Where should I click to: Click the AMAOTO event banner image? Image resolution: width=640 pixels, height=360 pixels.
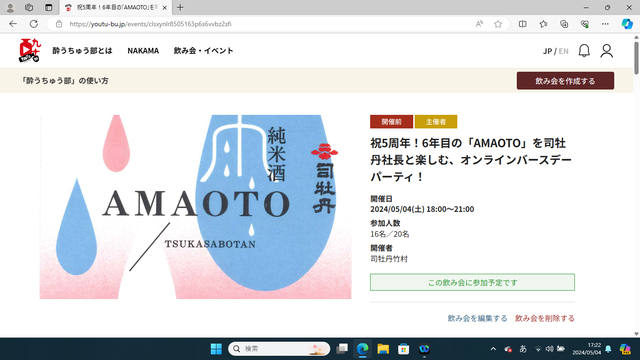[x=195, y=207]
